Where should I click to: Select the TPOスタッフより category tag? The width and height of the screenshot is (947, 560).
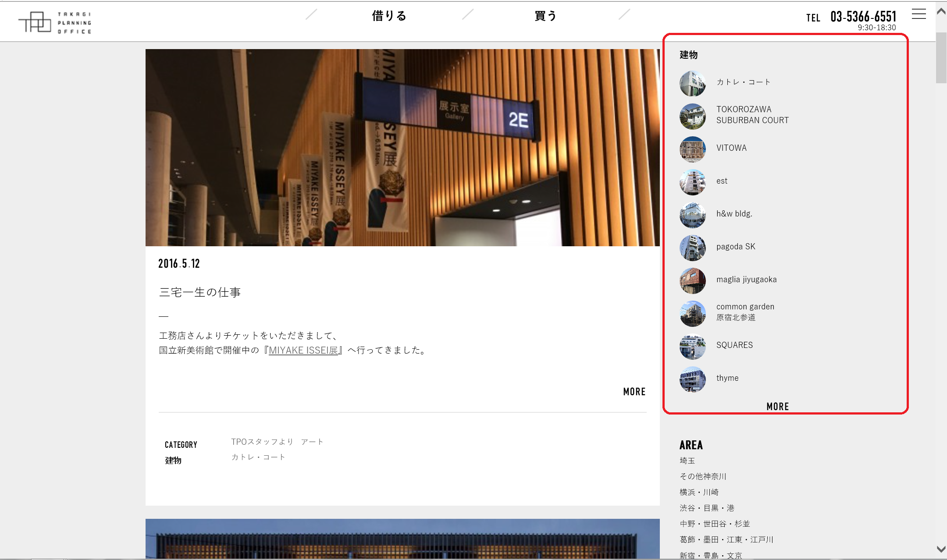coord(262,442)
